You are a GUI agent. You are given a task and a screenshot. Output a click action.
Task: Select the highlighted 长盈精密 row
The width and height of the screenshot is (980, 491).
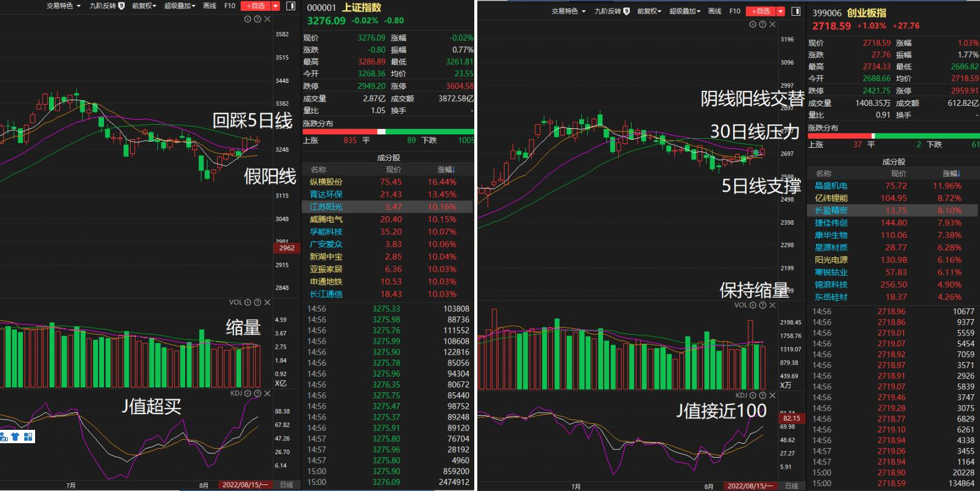(893, 210)
